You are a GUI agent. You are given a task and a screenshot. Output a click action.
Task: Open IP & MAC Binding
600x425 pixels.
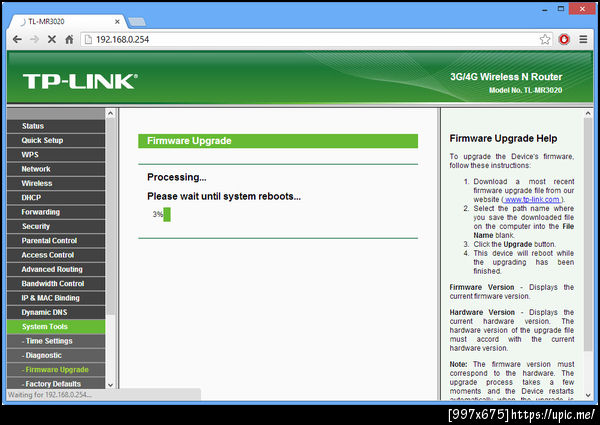pyautogui.click(x=56, y=298)
